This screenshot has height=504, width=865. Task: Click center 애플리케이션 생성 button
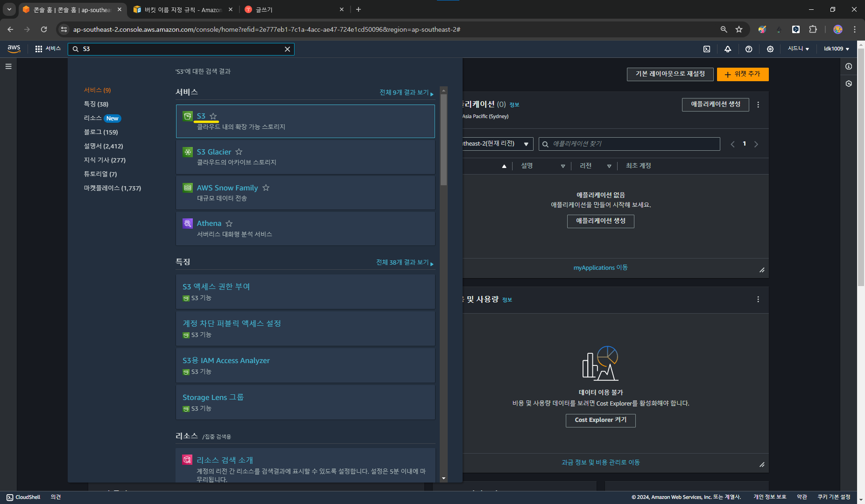[x=601, y=221]
